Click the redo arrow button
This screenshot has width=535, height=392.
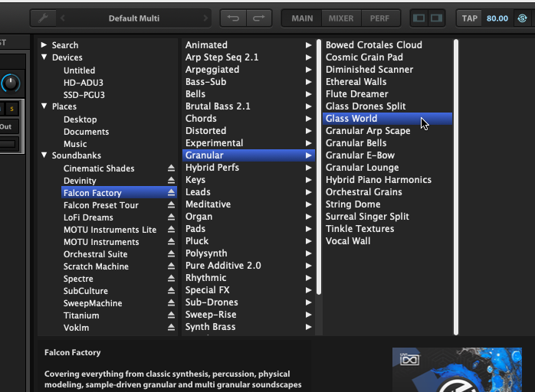click(x=259, y=18)
